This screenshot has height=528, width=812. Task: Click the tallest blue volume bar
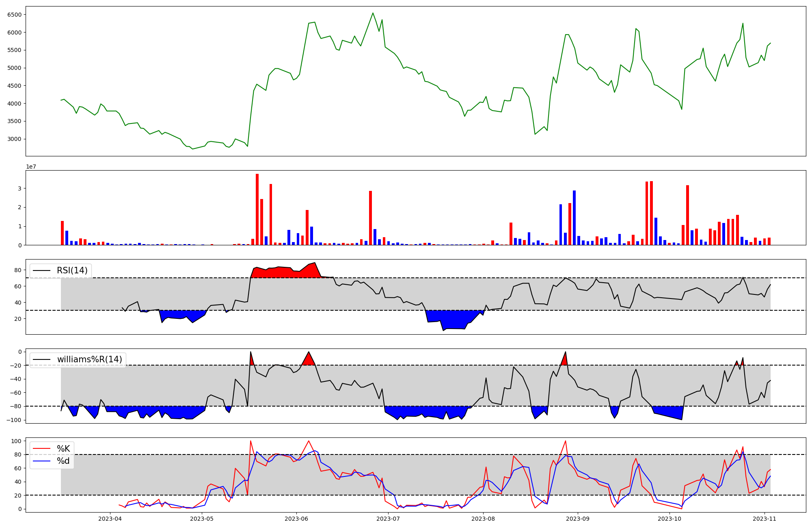click(574, 217)
